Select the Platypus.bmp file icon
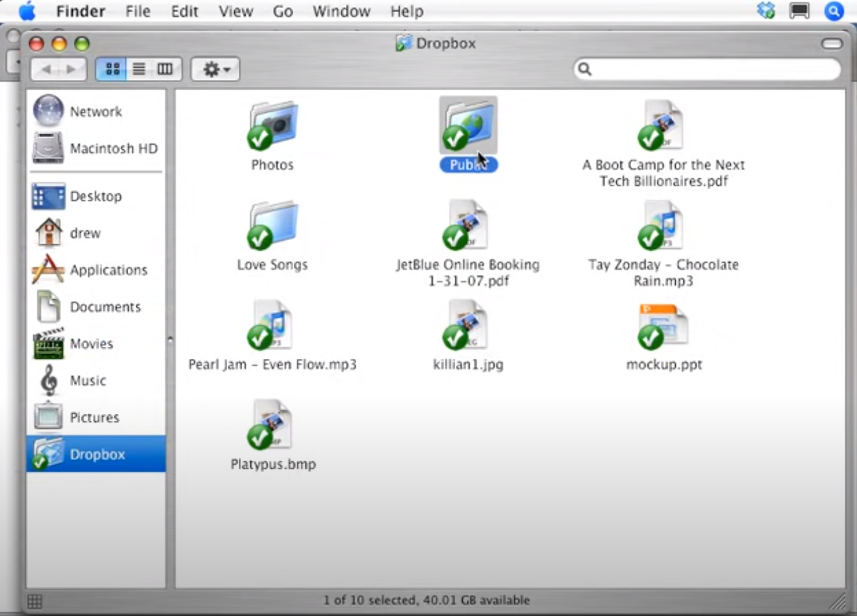Screen dimensions: 857x616 tap(271, 425)
